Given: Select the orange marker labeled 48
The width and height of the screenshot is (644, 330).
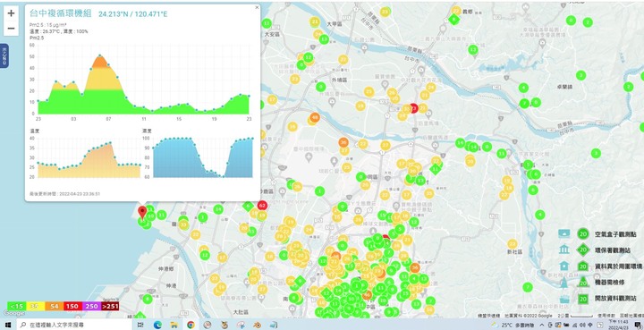Looking at the screenshot, I should 315,117.
